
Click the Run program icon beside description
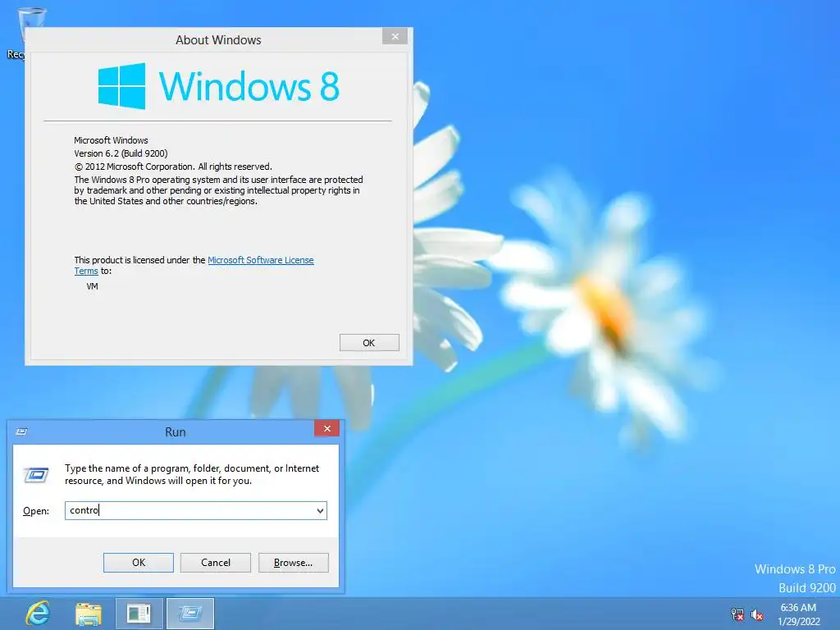coord(36,475)
